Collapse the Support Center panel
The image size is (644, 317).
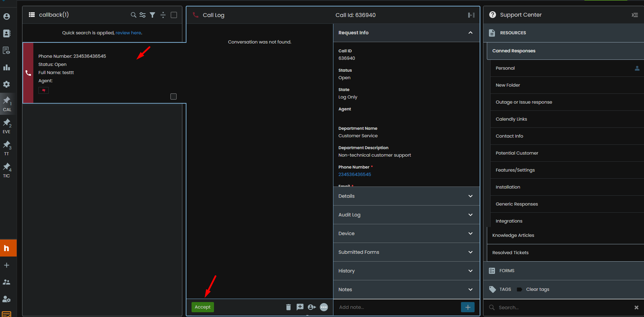[634, 15]
